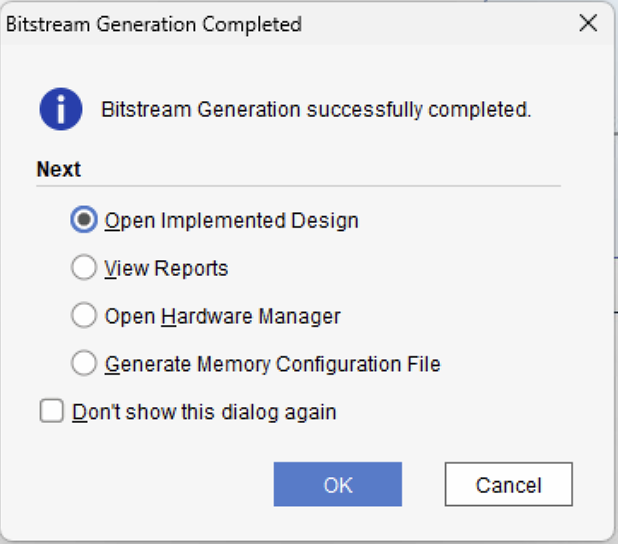Select the Open Implemented Design radio button
The width and height of the screenshot is (618, 544).
pos(85,220)
